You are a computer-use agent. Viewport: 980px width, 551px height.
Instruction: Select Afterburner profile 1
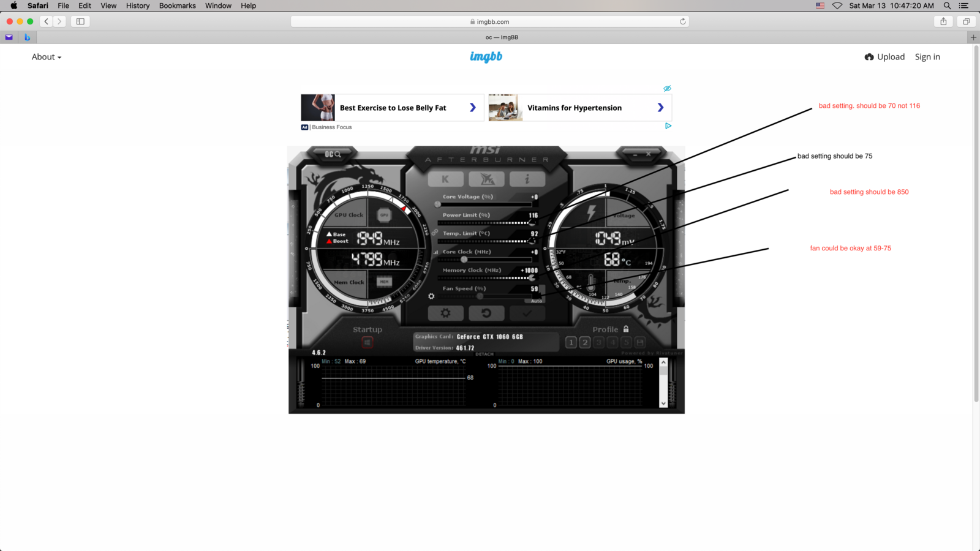coord(571,342)
